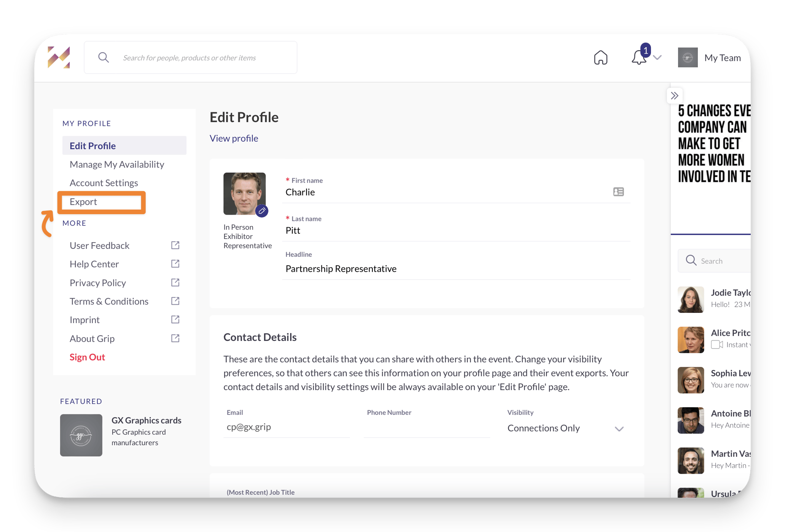Open the notifications bell icon
Screen dimensions: 785x532
coord(639,58)
